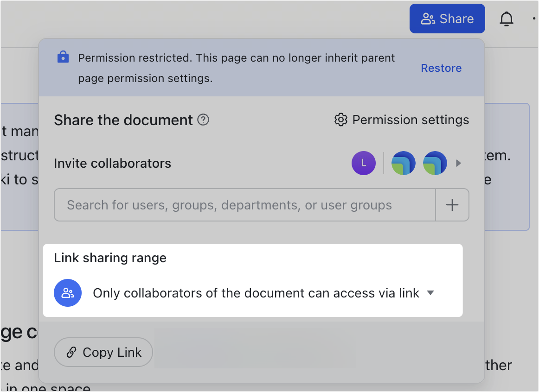The height and width of the screenshot is (392, 539).
Task: Open the help tooltip next to Share the document
Action: [203, 120]
